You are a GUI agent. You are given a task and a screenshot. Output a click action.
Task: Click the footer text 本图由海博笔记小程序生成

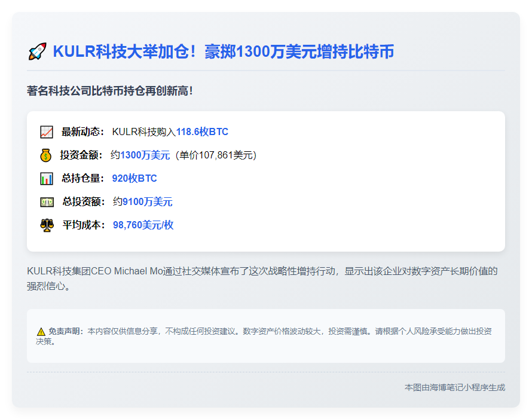tap(455, 387)
